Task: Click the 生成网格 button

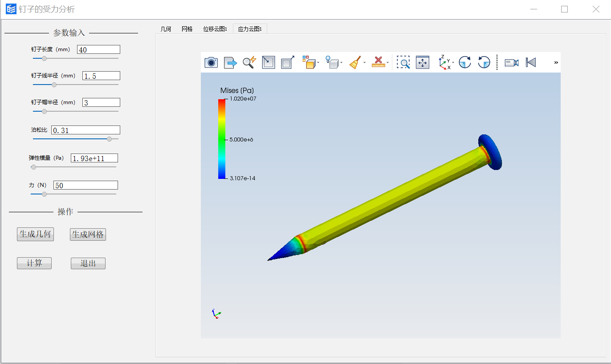Action: [88, 235]
